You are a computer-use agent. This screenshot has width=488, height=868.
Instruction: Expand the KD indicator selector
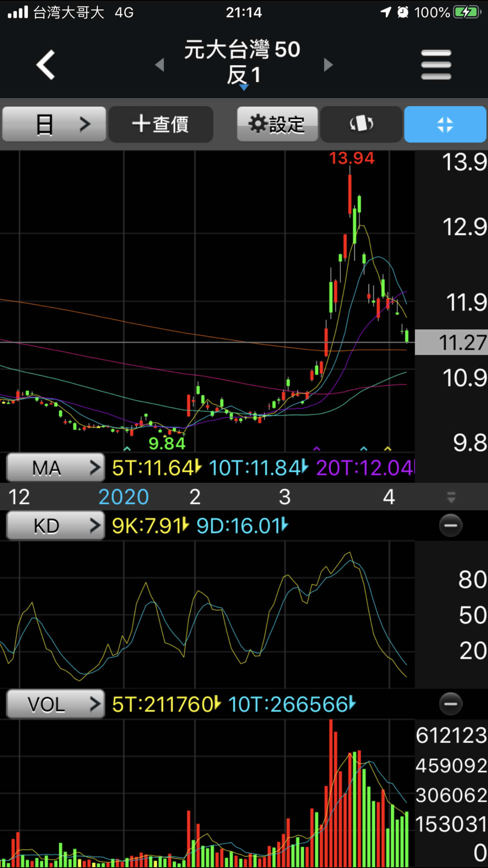[55, 526]
